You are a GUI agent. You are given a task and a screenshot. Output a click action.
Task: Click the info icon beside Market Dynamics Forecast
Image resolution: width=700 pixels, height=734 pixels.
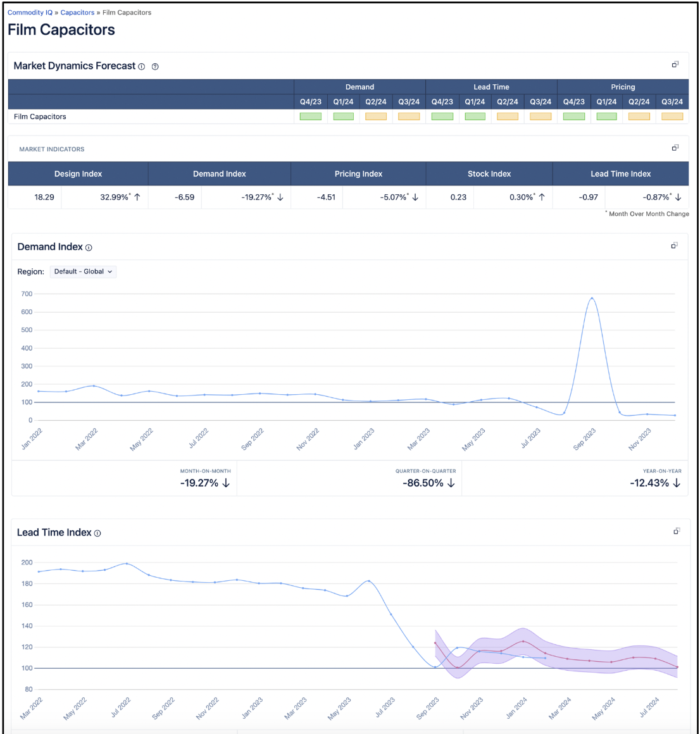tap(142, 66)
